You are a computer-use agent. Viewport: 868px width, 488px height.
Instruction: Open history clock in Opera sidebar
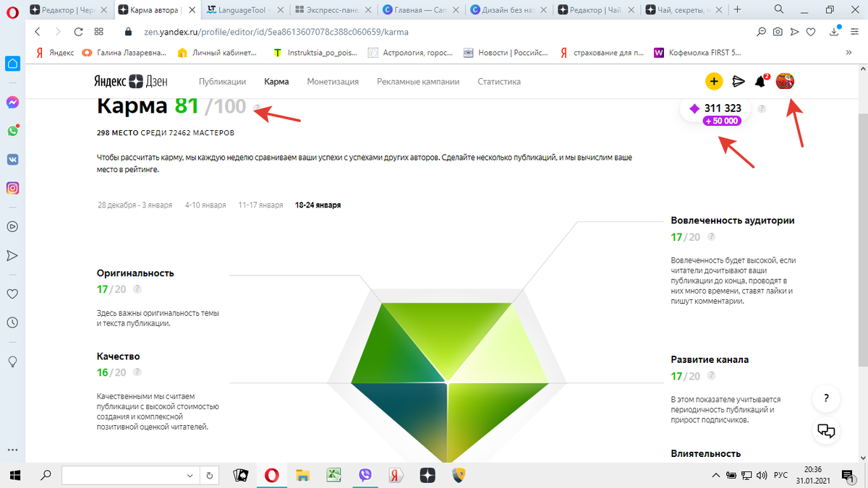click(12, 322)
